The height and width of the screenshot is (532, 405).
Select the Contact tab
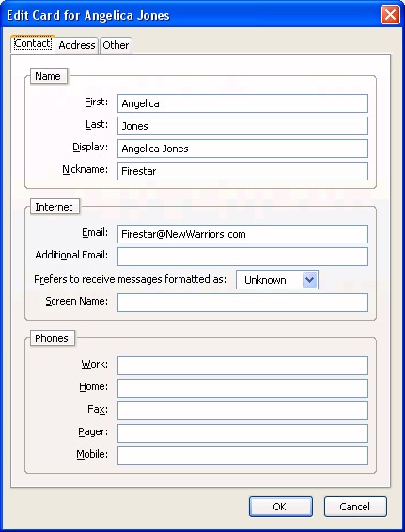click(x=33, y=44)
